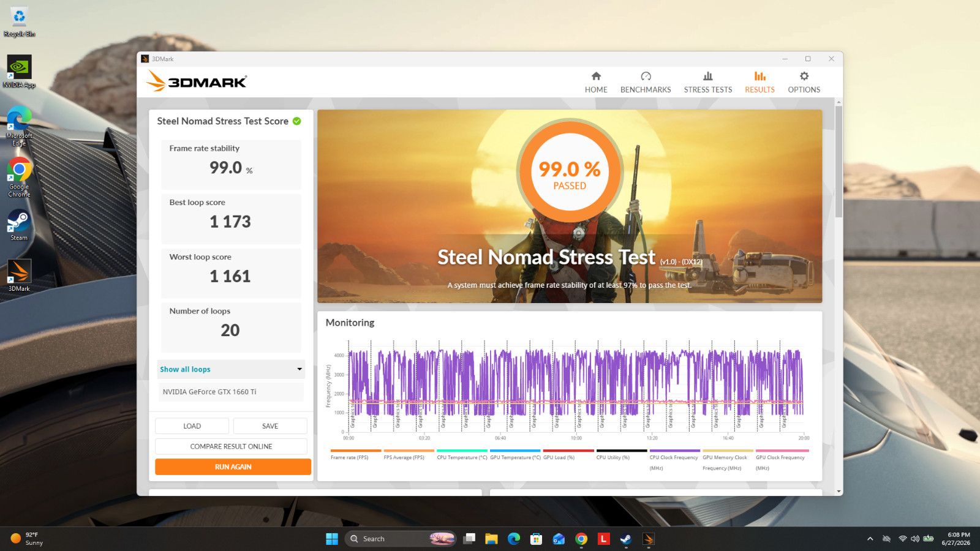The width and height of the screenshot is (980, 551).
Task: Click the 3DMark title bar icon
Action: (145, 59)
